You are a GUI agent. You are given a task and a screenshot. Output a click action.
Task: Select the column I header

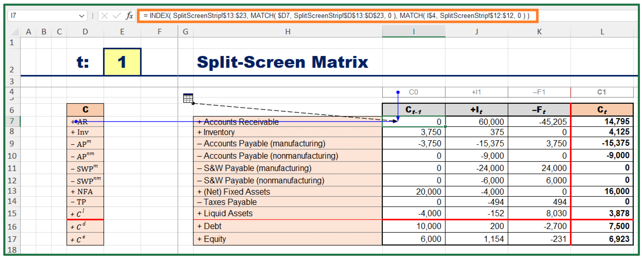pyautogui.click(x=413, y=32)
